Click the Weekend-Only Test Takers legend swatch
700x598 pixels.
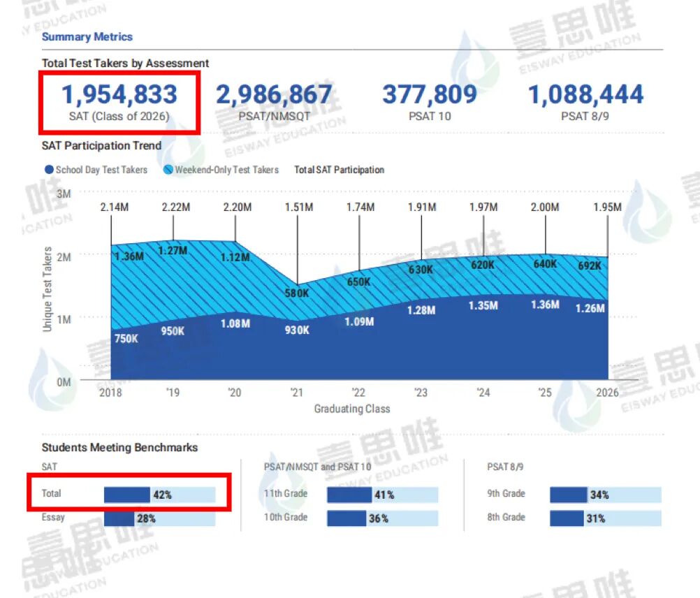(168, 170)
